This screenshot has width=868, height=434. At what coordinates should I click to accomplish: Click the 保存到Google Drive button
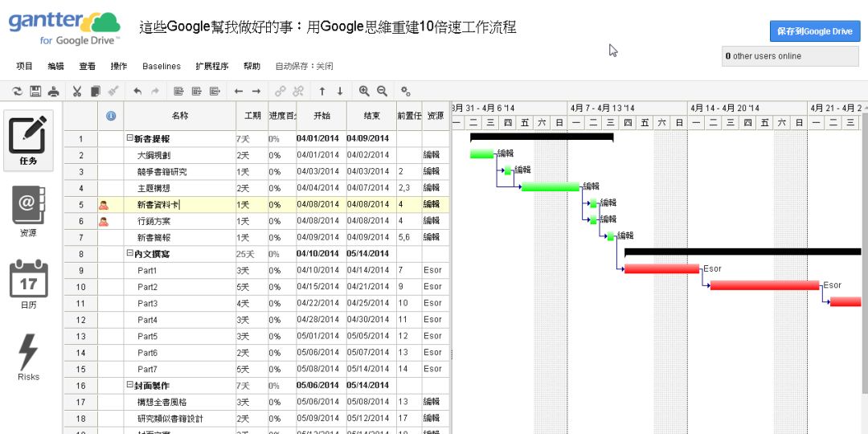pos(814,31)
